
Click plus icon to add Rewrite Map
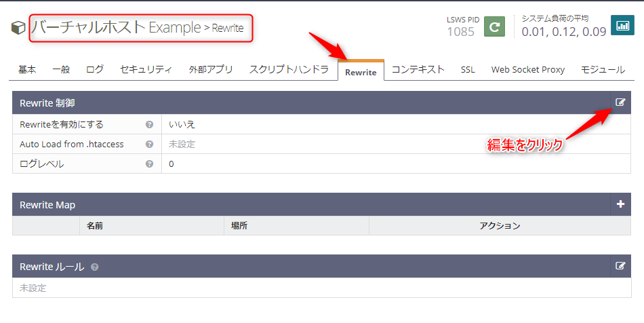(620, 204)
